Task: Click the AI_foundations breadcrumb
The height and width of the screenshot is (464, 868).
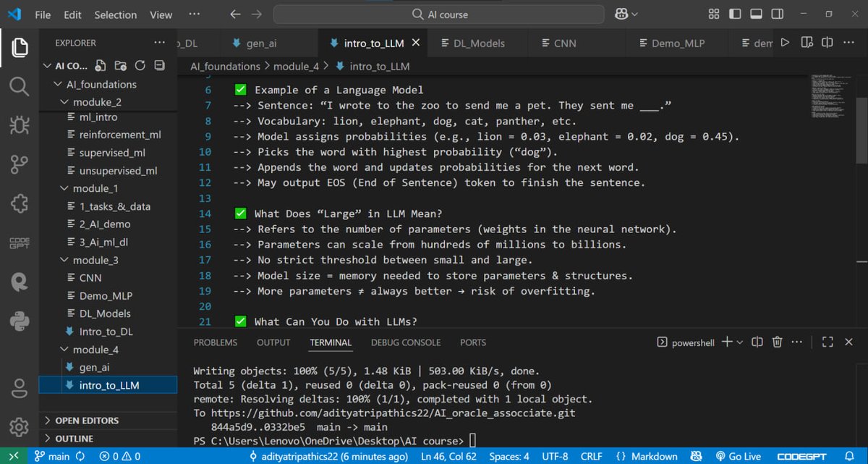Action: tap(225, 66)
